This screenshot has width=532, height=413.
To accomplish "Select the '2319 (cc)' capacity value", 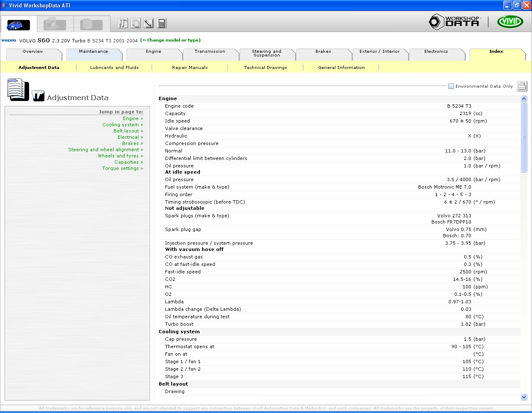I will coord(471,113).
